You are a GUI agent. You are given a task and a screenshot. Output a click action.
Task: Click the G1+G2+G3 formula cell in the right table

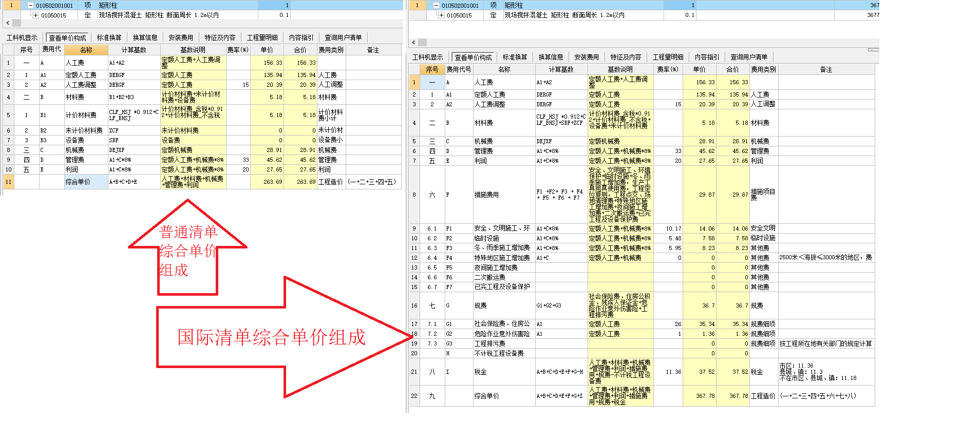tap(561, 305)
